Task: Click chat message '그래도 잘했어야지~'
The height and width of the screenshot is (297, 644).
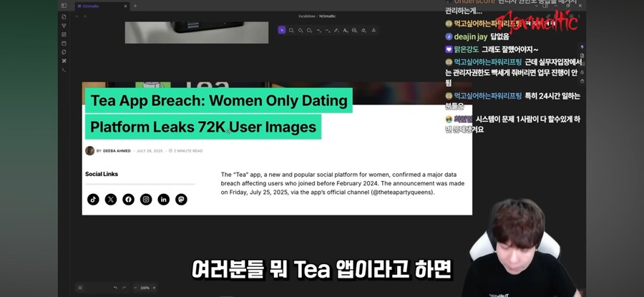Action: (510, 49)
